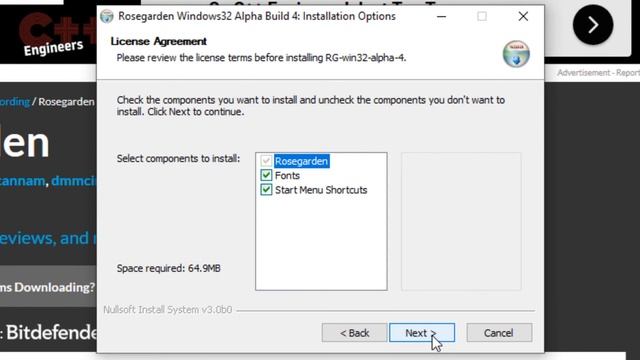Click the empty component description box
Image resolution: width=640 pixels, height=360 pixels.
click(461, 221)
